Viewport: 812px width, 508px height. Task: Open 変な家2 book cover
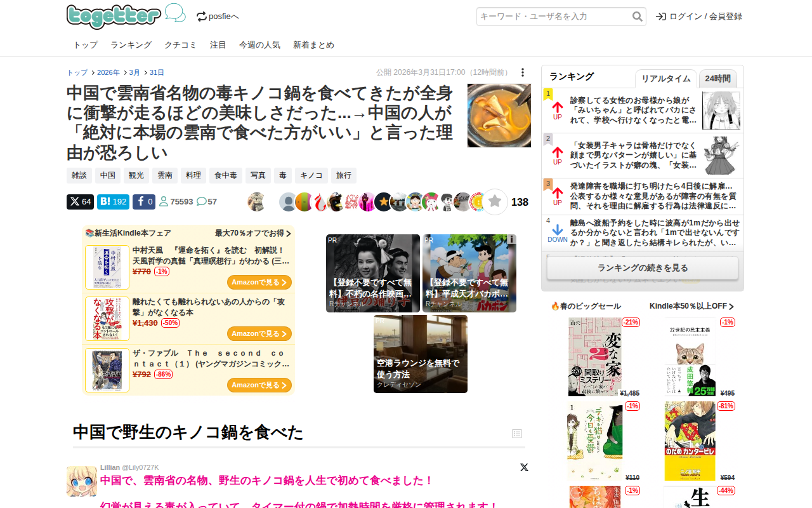point(595,357)
